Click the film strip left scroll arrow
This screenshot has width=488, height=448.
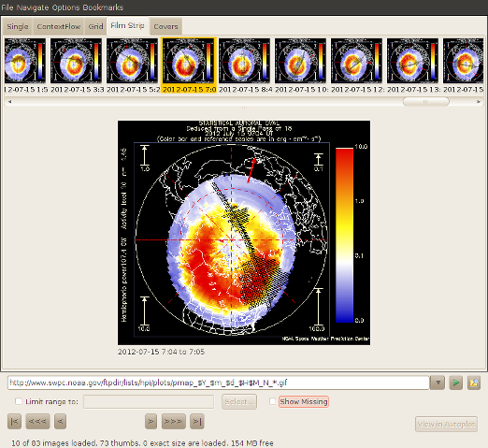click(9, 102)
